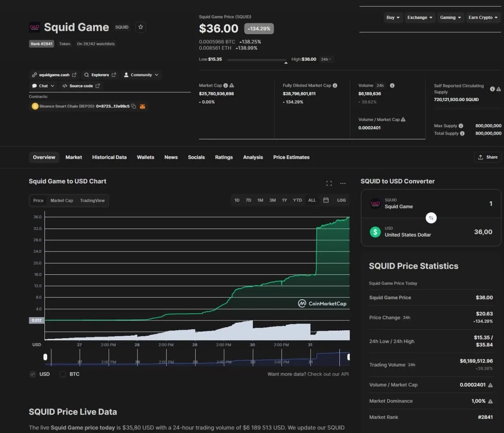
Task: Open the Exchange dropdown menu
Action: 420,17
